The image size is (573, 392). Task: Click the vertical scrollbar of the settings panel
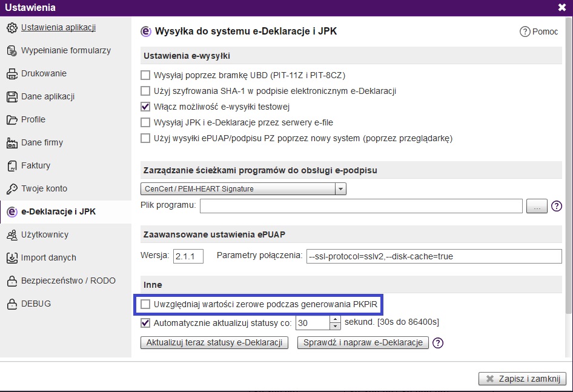[569, 165]
